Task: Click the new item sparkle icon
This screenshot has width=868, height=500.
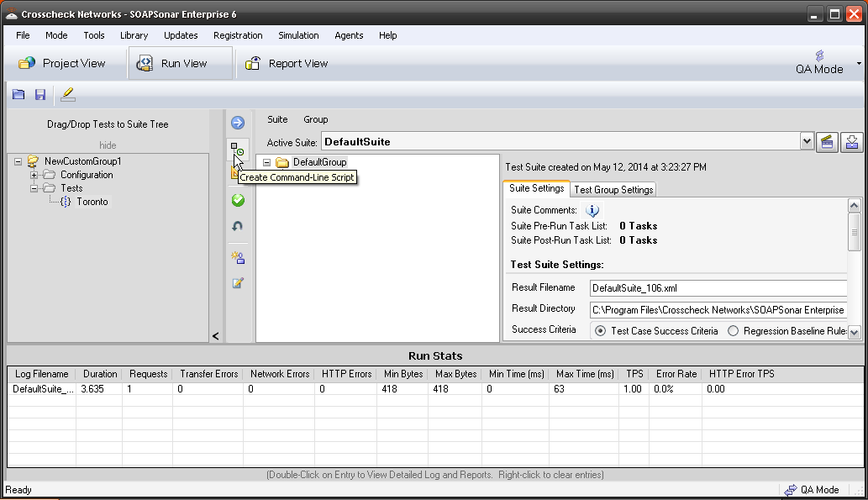Action: [238, 257]
